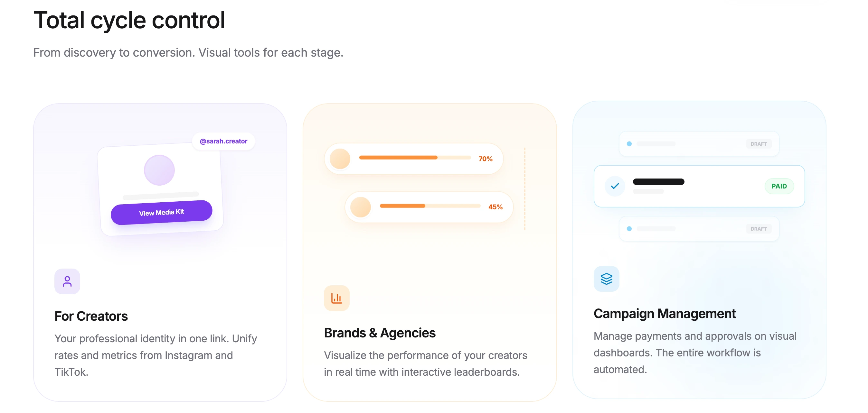
Task: Click the orange avatar beside 45% bar
Action: click(x=360, y=207)
